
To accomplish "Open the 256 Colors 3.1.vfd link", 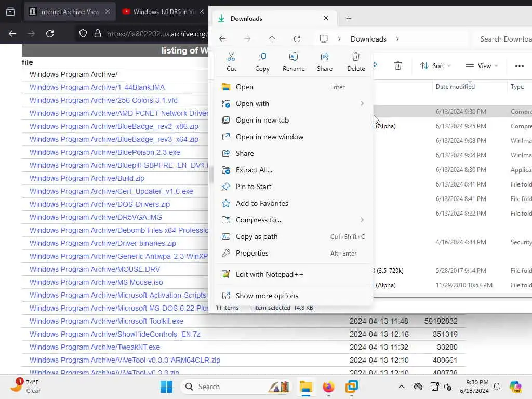I will [103, 100].
